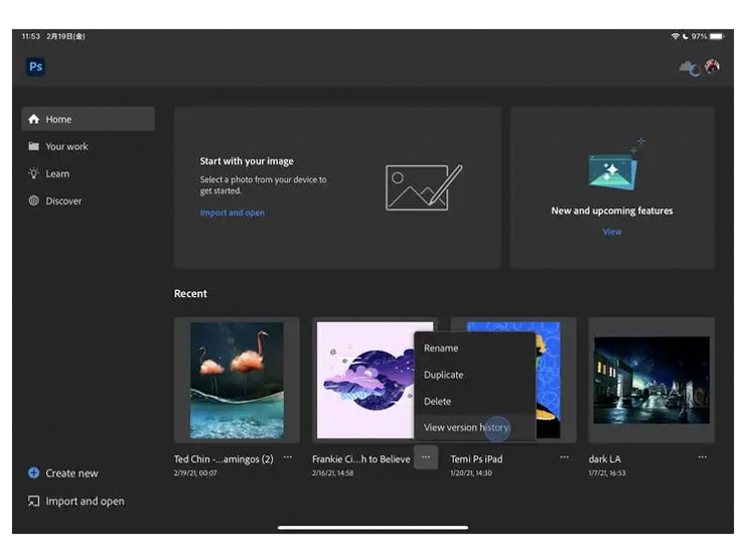This screenshot has height=560, width=747.
Task: Click the Discover globe icon
Action: click(34, 200)
